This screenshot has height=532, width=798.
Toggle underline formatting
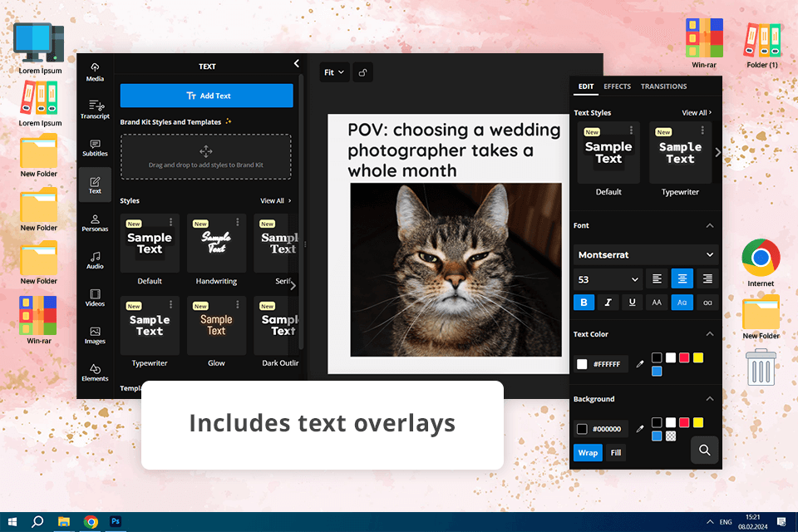point(632,303)
